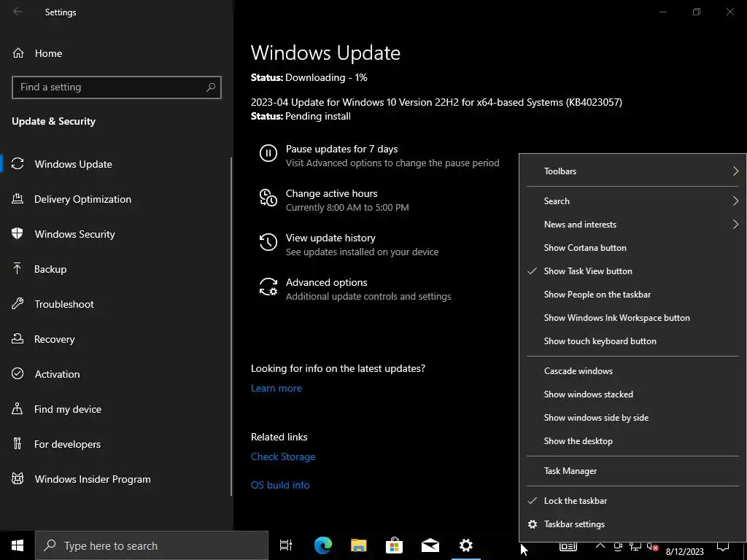The height and width of the screenshot is (560, 747).
Task: Click the Change active hours clock icon
Action: click(268, 198)
